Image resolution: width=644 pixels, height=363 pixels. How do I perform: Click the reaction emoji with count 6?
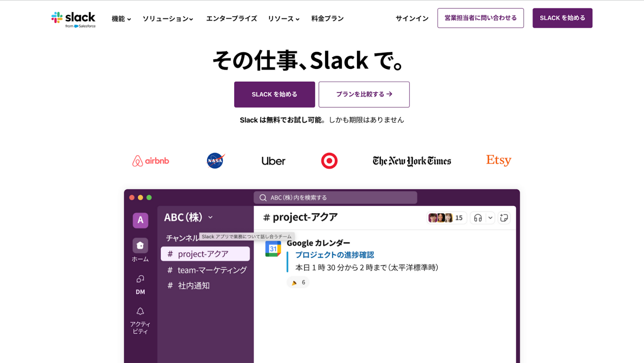[x=298, y=282]
